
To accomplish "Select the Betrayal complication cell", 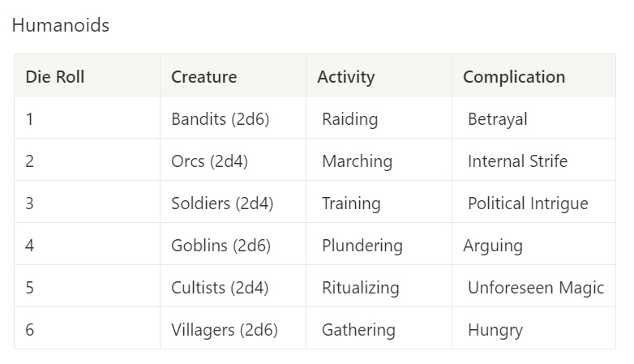I will (x=498, y=119).
